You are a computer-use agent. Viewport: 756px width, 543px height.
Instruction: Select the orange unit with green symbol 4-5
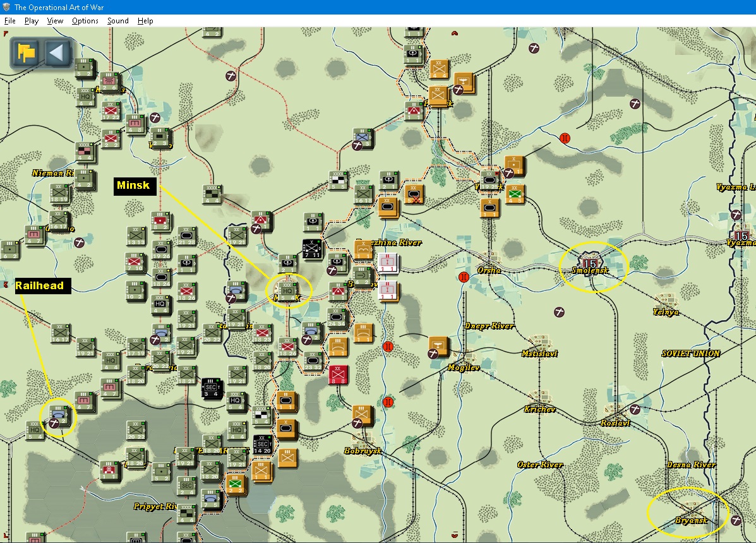click(514, 196)
